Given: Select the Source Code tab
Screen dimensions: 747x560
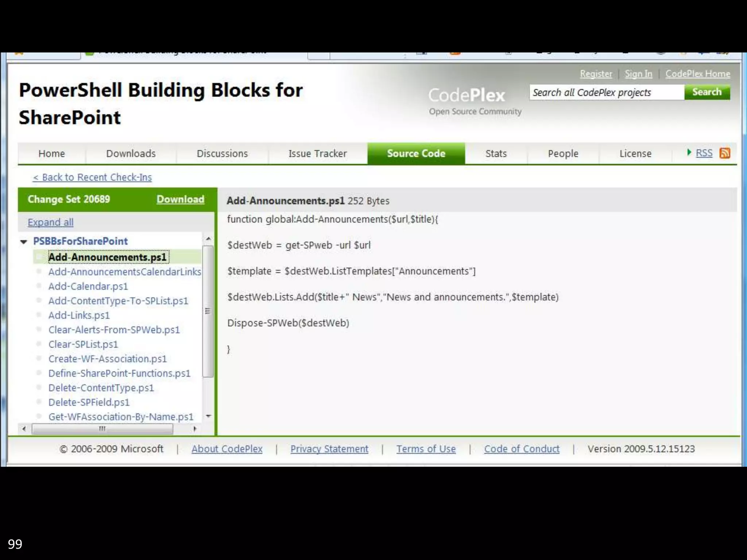Looking at the screenshot, I should 416,153.
